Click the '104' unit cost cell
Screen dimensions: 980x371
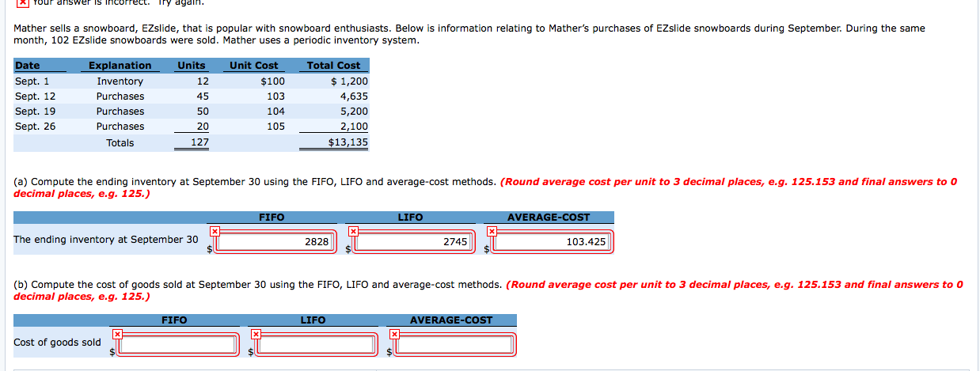coord(275,112)
